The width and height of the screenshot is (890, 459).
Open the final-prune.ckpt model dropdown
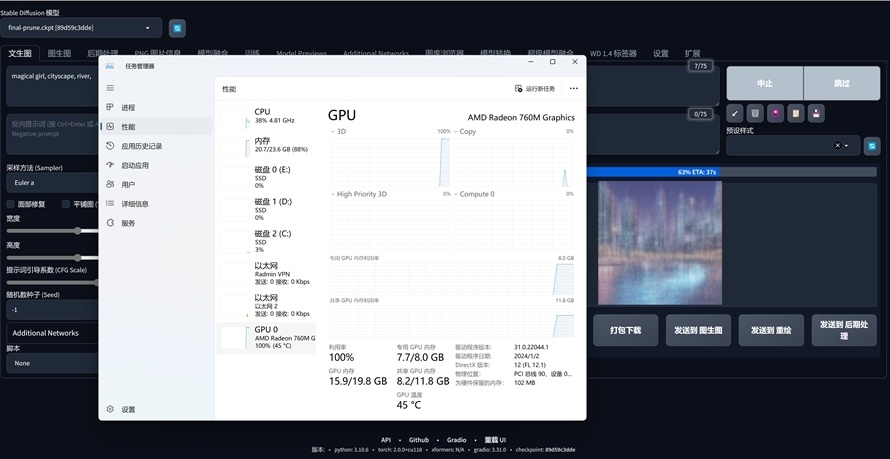click(81, 28)
